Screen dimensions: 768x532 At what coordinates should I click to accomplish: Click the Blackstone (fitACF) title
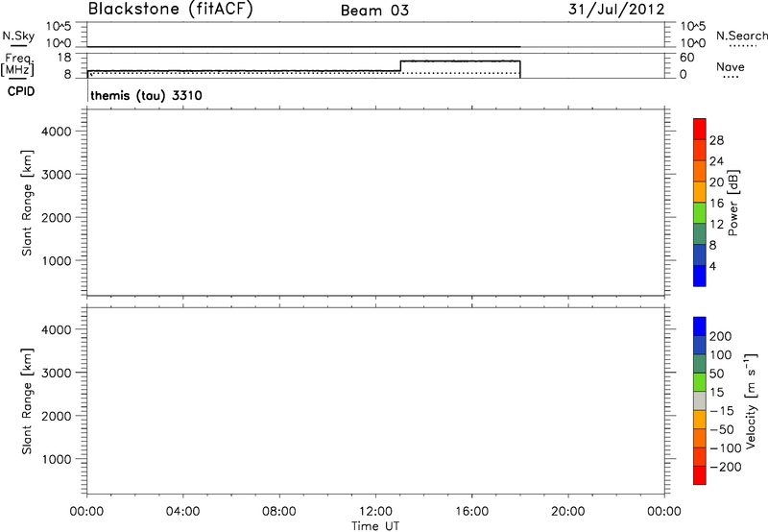pos(170,10)
